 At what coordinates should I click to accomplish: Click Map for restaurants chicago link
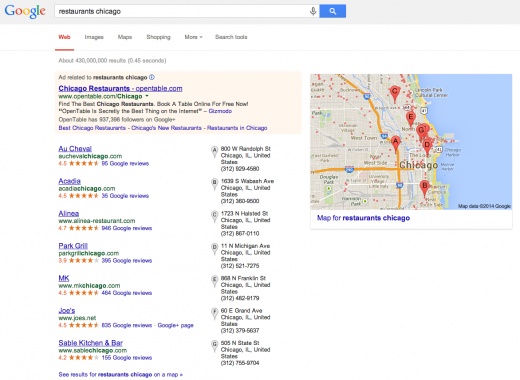[x=363, y=218]
